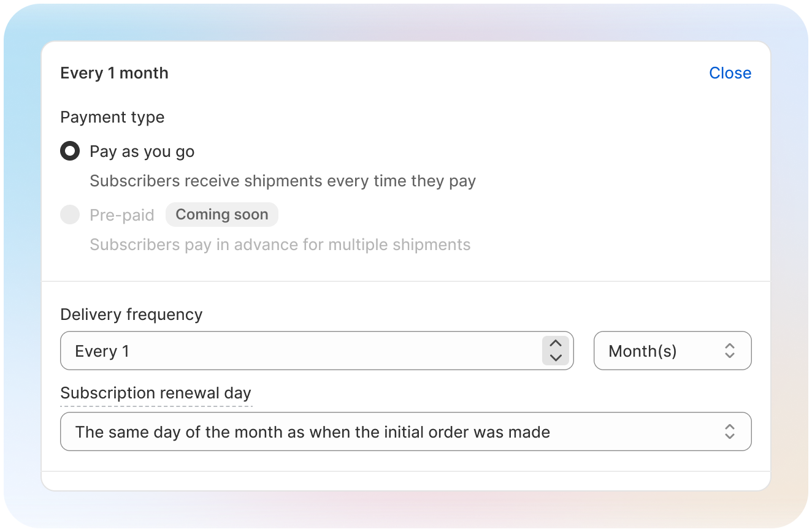Decrease delivery frequency with down arrow
The height and width of the screenshot is (532, 812).
coord(556,358)
